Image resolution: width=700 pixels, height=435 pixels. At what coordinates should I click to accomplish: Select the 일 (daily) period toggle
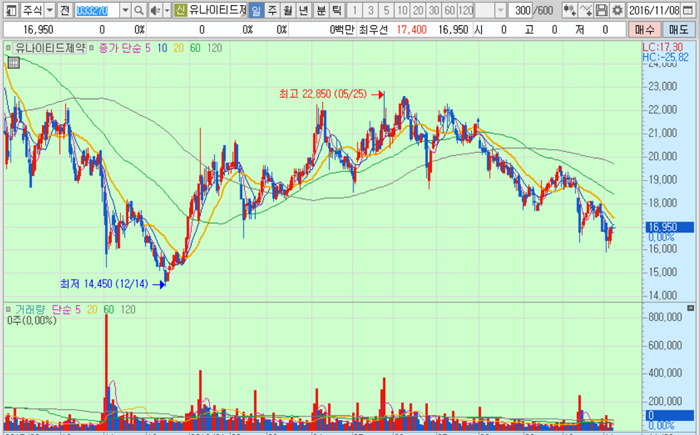pyautogui.click(x=257, y=10)
